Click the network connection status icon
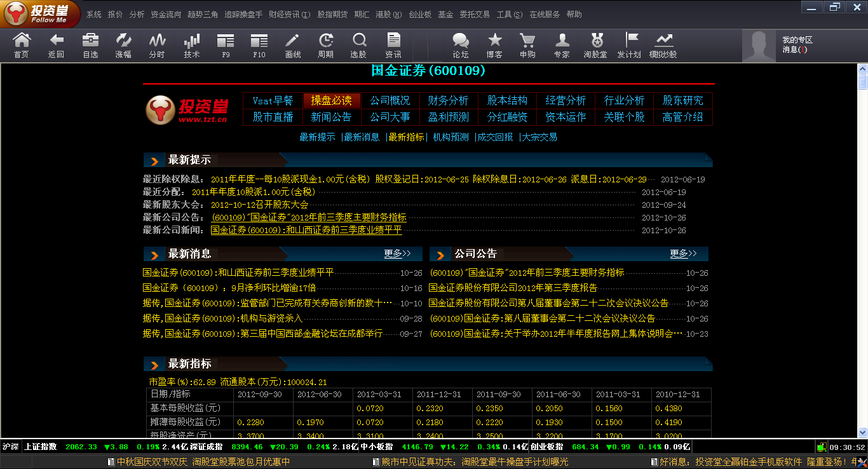The width and height of the screenshot is (868, 469). tap(822, 447)
